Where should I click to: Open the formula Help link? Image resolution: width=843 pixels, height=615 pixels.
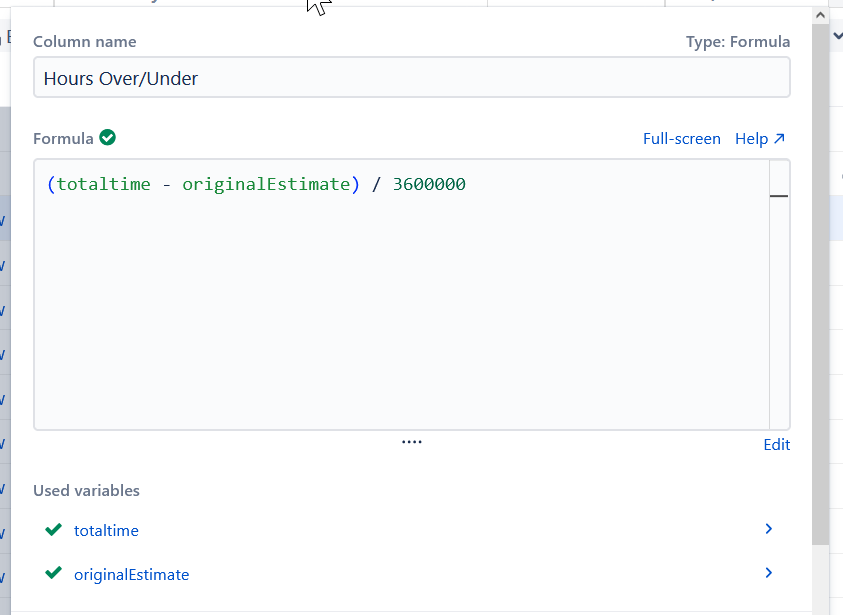(x=760, y=139)
